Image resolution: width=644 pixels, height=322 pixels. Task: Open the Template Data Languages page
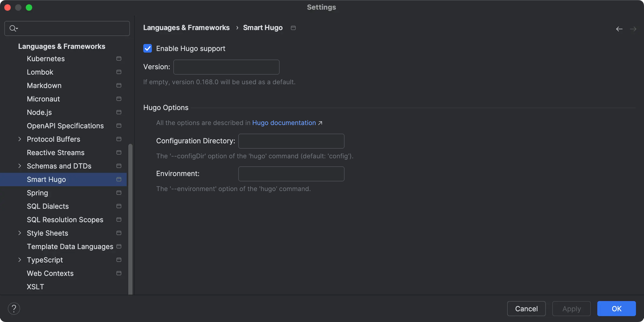pos(63,246)
